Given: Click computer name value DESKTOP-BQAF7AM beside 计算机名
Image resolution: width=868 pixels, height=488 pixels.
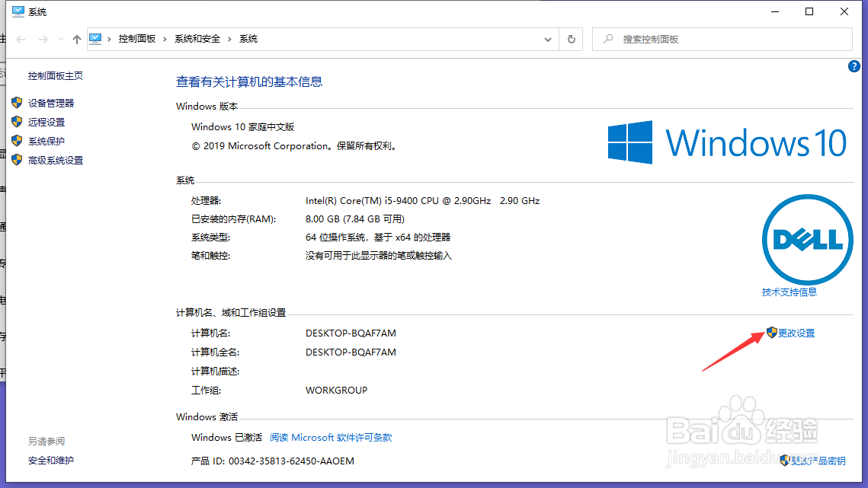Looking at the screenshot, I should coord(351,333).
